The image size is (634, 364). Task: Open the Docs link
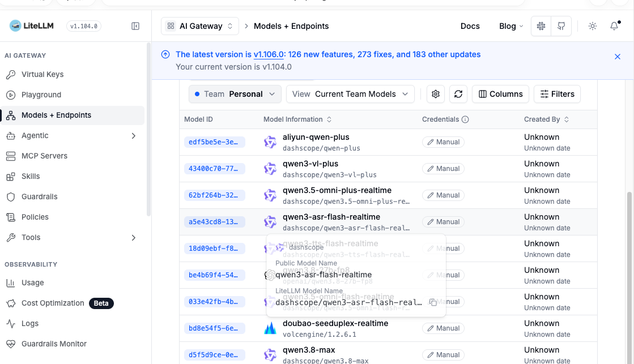[470, 26]
